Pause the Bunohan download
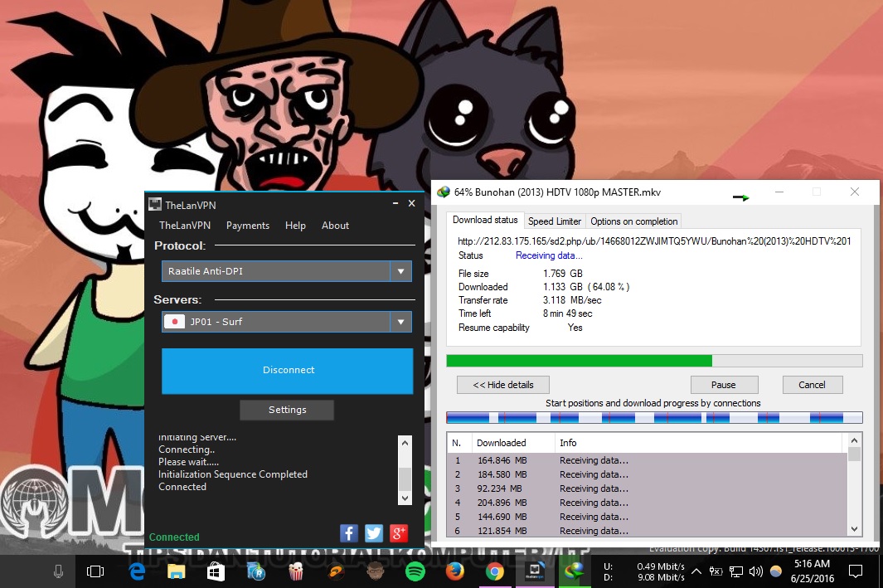Image resolution: width=883 pixels, height=588 pixels. [x=724, y=385]
